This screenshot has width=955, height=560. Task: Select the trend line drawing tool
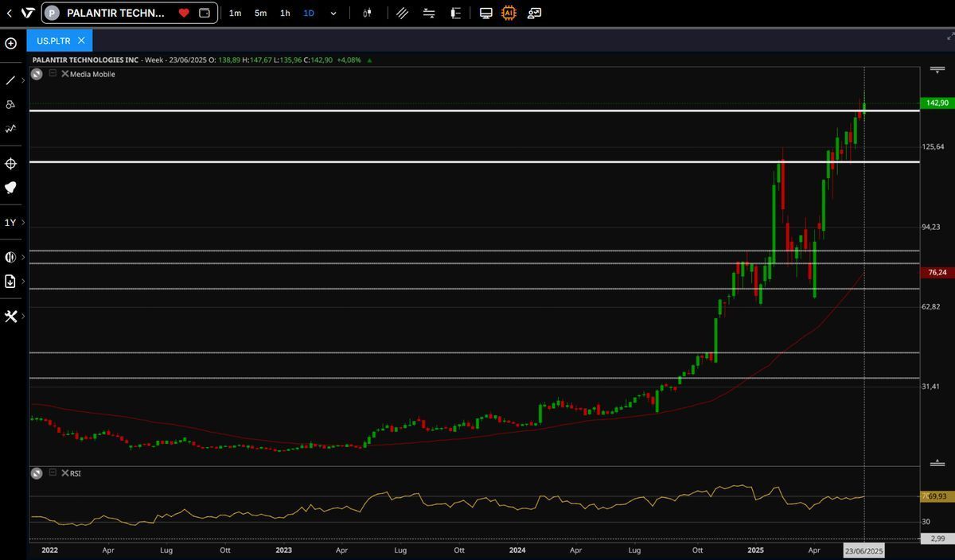[10, 80]
